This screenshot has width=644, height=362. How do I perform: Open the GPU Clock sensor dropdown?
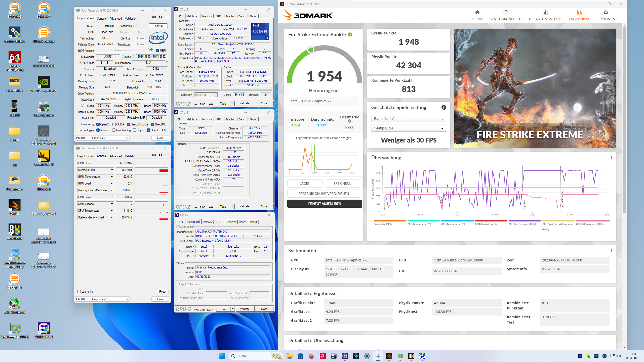coord(112,163)
